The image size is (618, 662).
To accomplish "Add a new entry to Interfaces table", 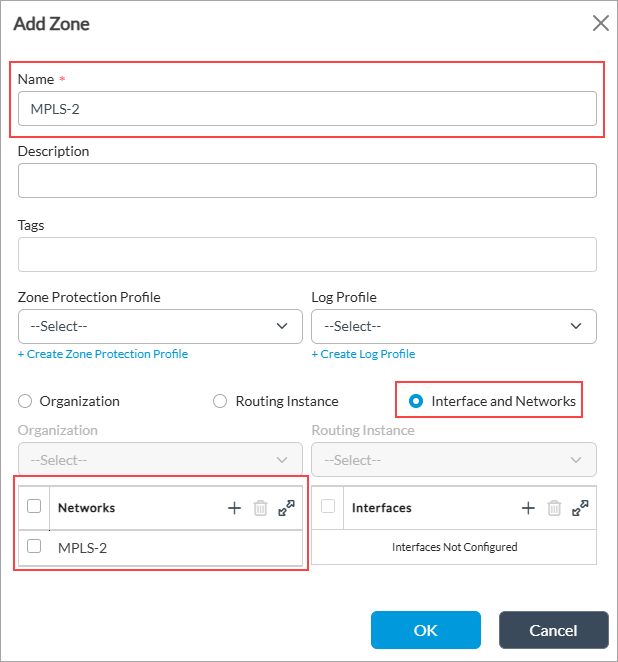I will tap(529, 508).
